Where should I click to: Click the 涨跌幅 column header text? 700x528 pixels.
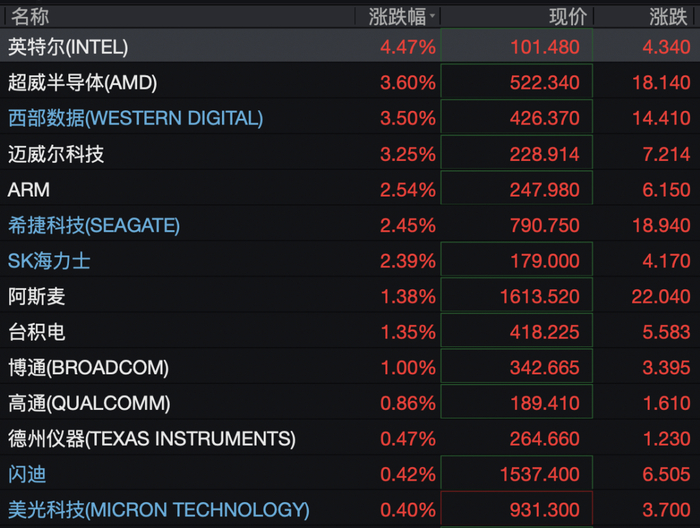pyautogui.click(x=397, y=17)
